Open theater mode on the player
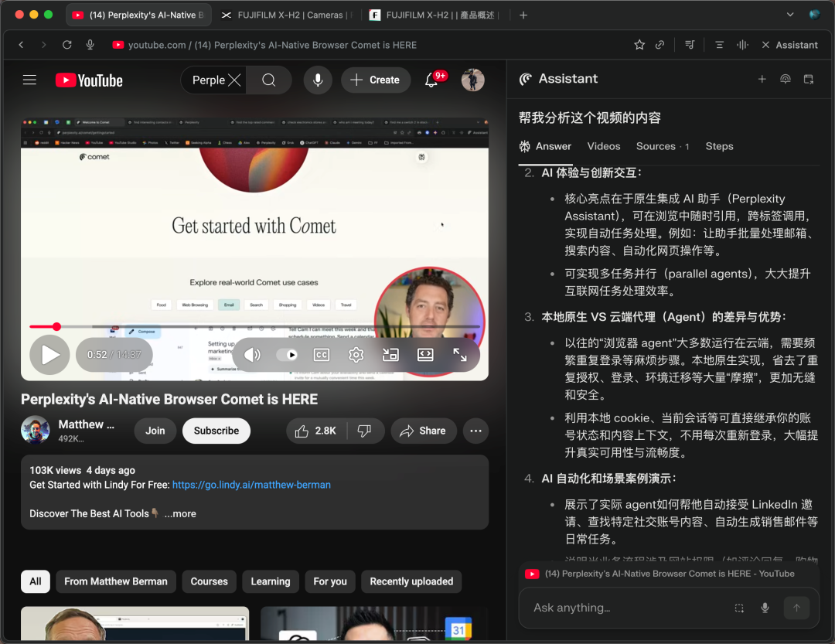 tap(425, 354)
